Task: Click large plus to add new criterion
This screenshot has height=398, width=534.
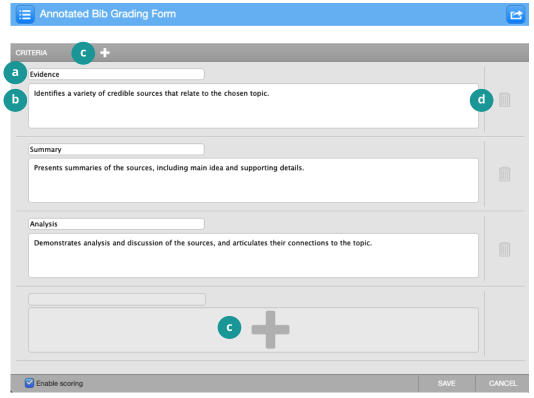Action: [270, 330]
